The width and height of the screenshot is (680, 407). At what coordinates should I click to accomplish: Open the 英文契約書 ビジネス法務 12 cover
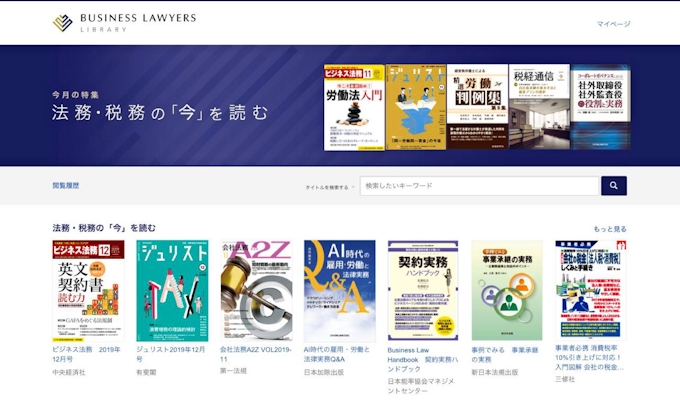pos(88,290)
